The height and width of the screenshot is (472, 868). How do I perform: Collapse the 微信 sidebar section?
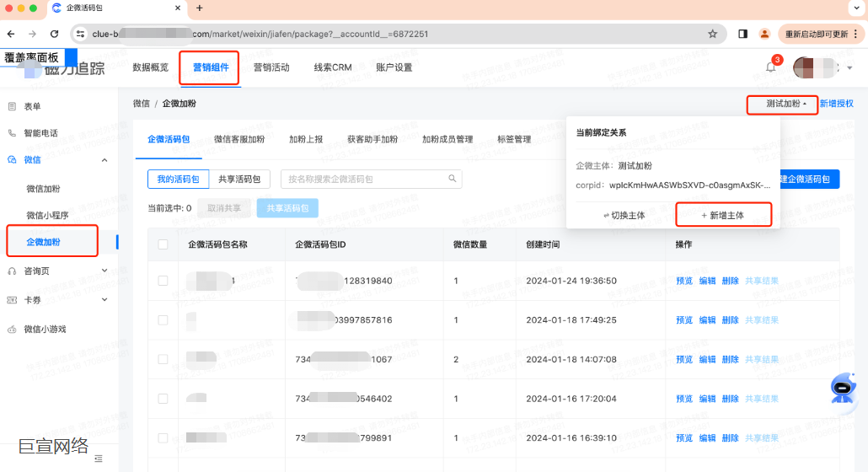point(104,160)
